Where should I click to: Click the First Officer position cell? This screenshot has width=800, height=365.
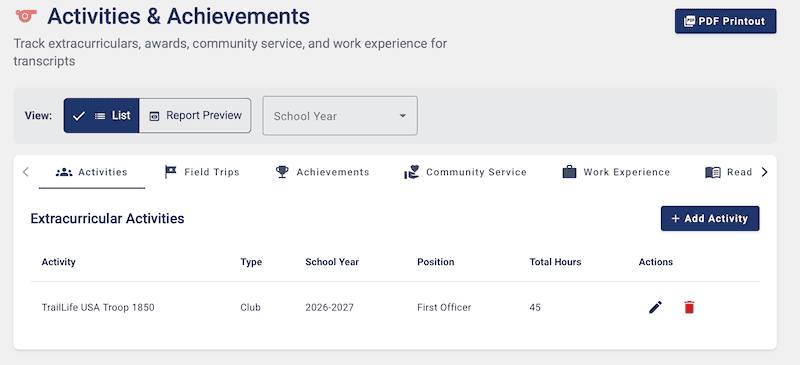[444, 307]
